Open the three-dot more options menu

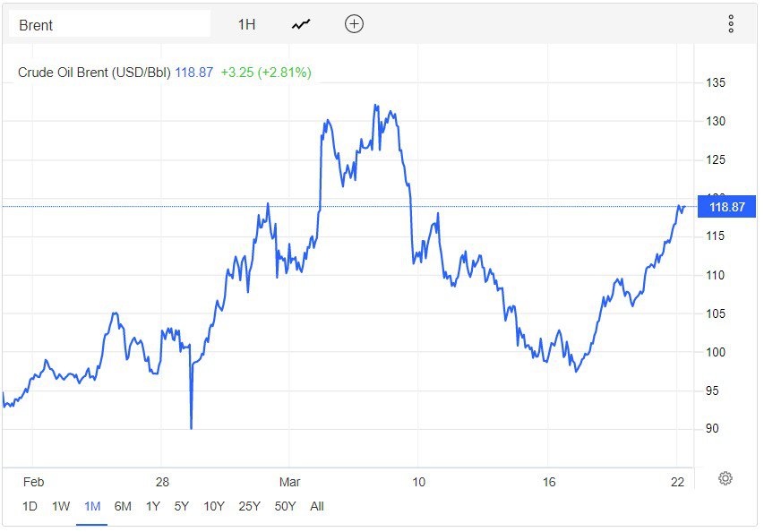(x=731, y=24)
